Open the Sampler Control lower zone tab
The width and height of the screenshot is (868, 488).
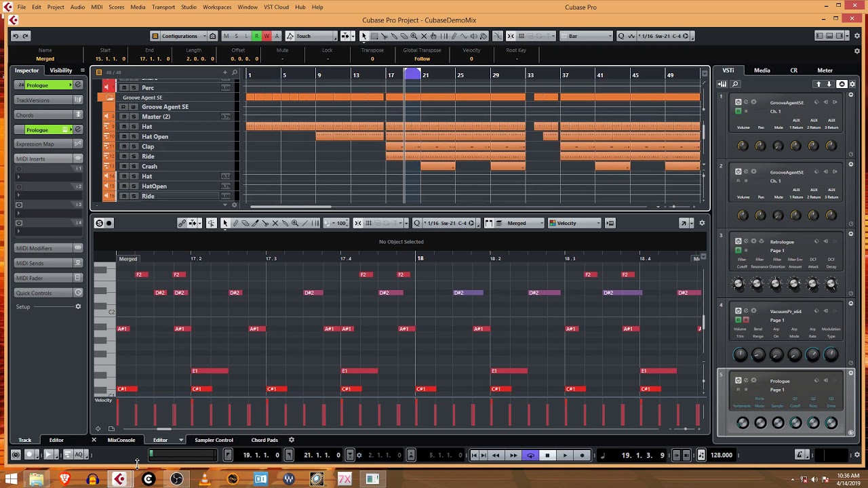[214, 440]
